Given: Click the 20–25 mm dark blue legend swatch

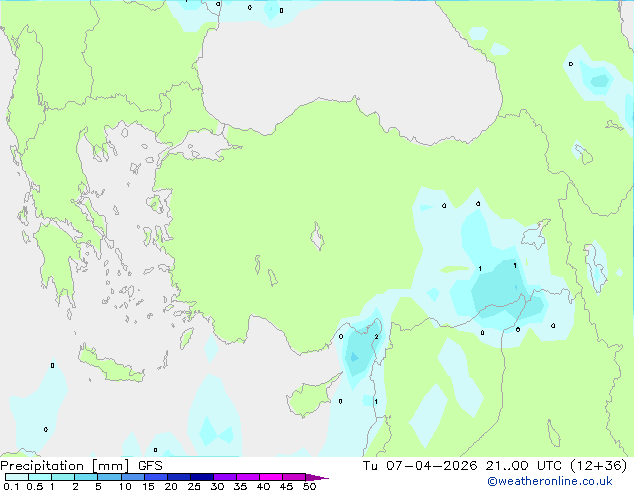Looking at the screenshot, I should coord(179,477).
